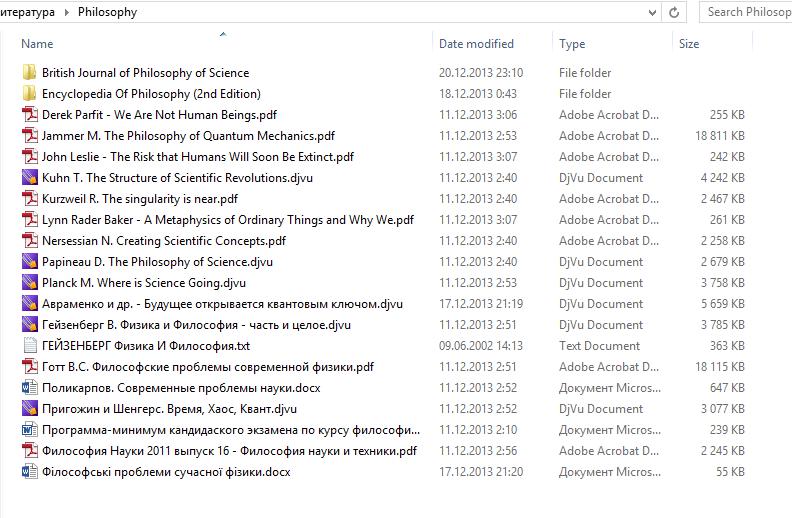Select Гейзенберг В. Физика и Философия.djvu name

pyautogui.click(x=196, y=325)
